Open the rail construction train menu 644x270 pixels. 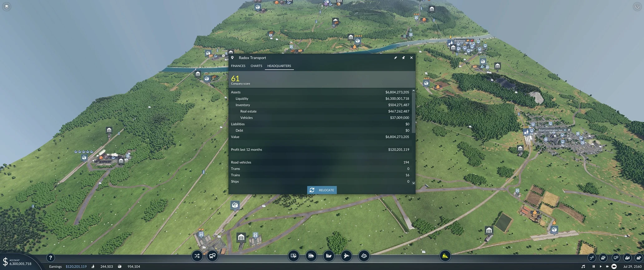click(311, 256)
